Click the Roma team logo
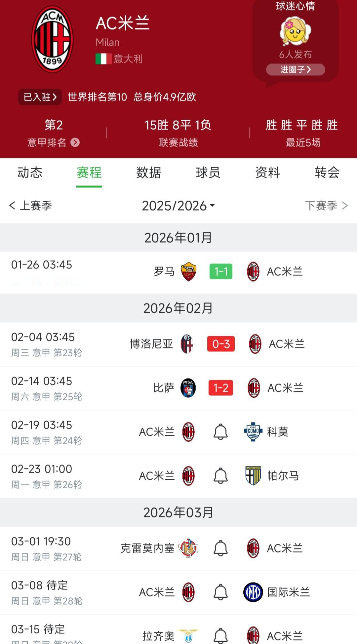Image resolution: width=357 pixels, height=644 pixels. pos(189,272)
